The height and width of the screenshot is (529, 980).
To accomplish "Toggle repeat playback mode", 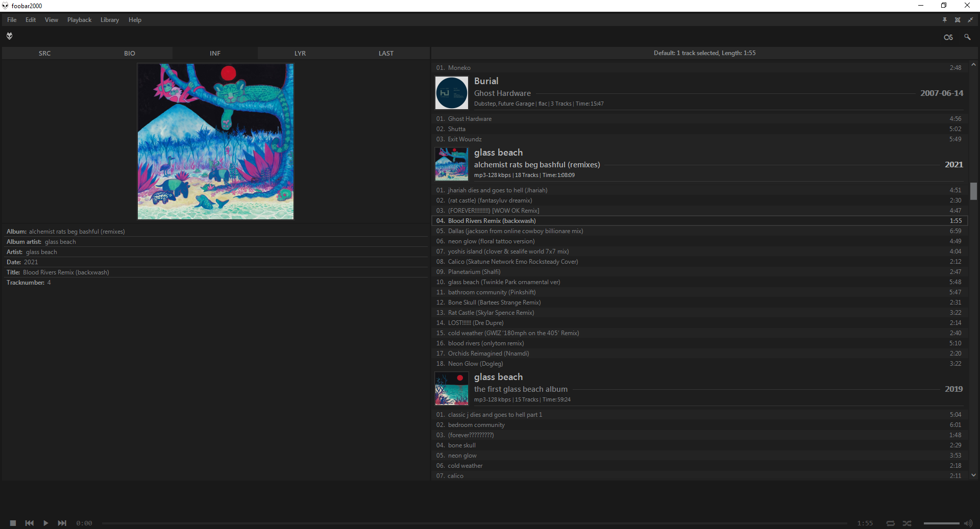I will point(891,523).
